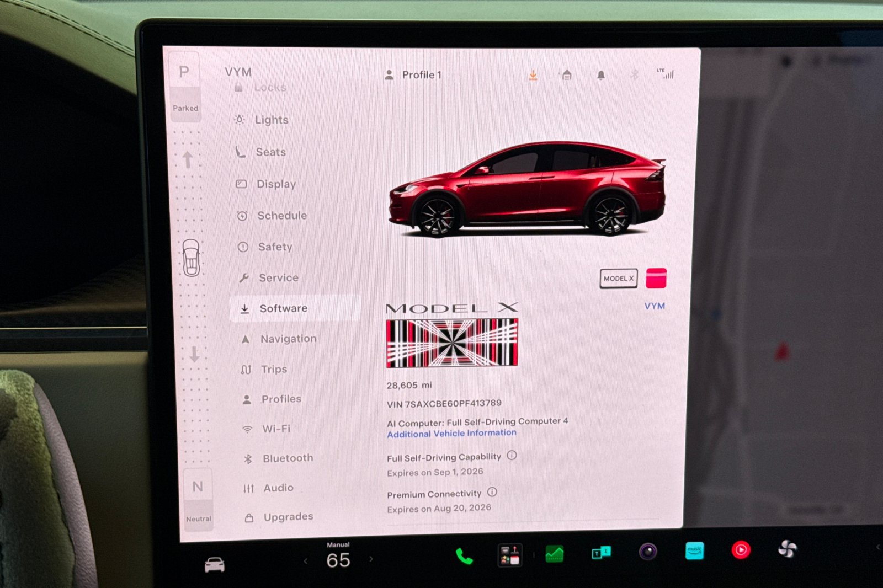Tap the orange software download icon
The image size is (883, 588).
533,74
